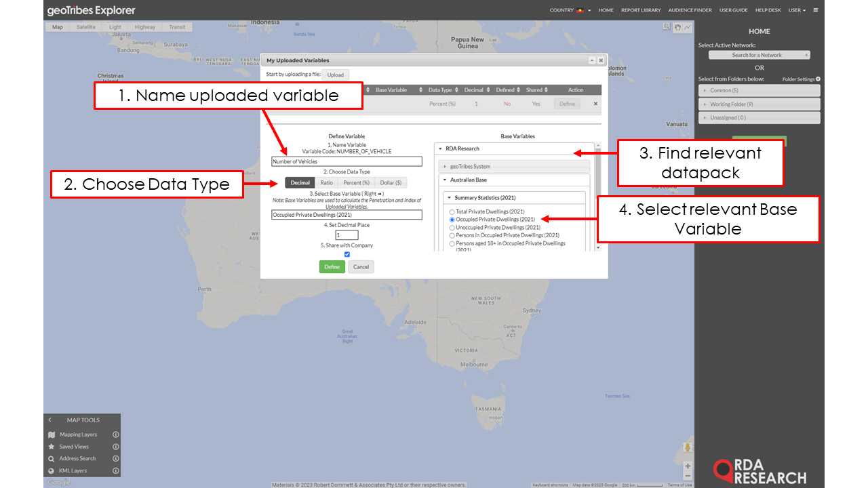
Task: Choose Ratio data type
Action: [327, 183]
